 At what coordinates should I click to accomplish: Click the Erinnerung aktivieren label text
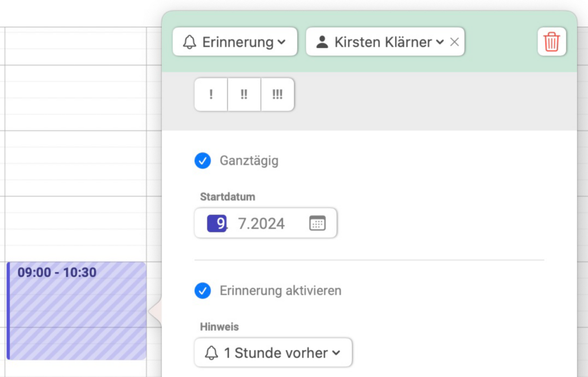(x=280, y=291)
